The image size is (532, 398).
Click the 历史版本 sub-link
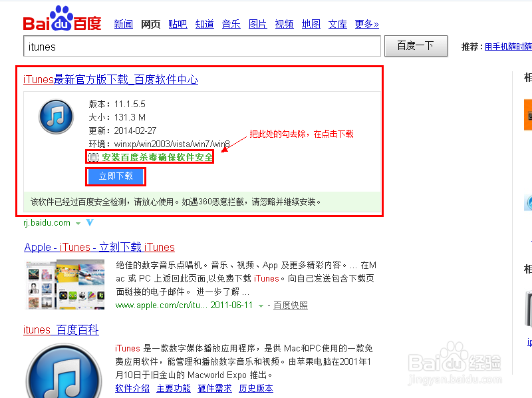coord(256,388)
